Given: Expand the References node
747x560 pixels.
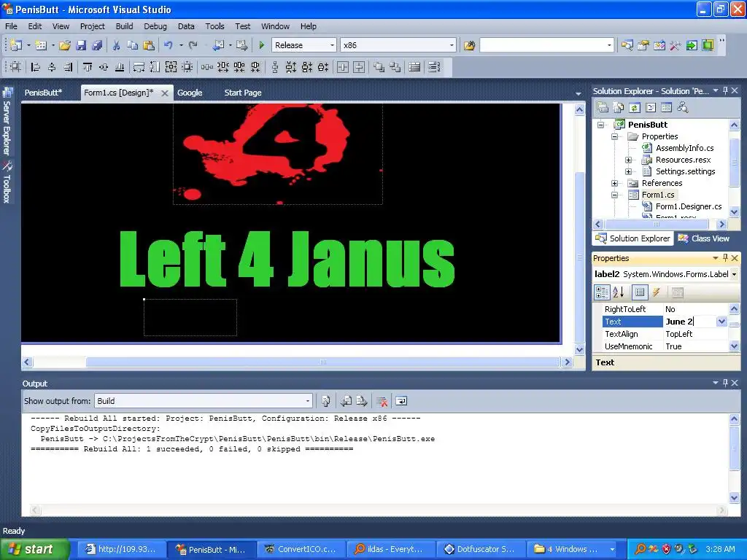Looking at the screenshot, I should click(614, 183).
